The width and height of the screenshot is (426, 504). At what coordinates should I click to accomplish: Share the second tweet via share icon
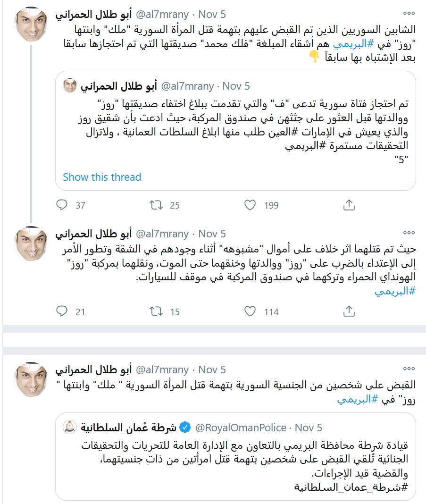349,311
